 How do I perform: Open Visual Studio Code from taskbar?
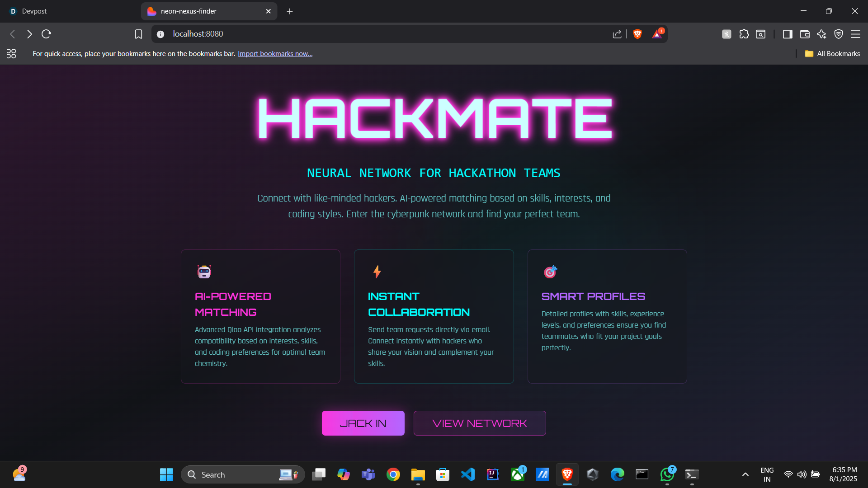pyautogui.click(x=467, y=474)
